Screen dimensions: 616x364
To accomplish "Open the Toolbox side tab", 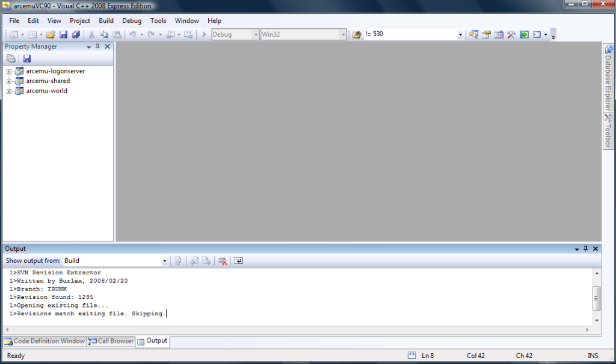I will (608, 131).
